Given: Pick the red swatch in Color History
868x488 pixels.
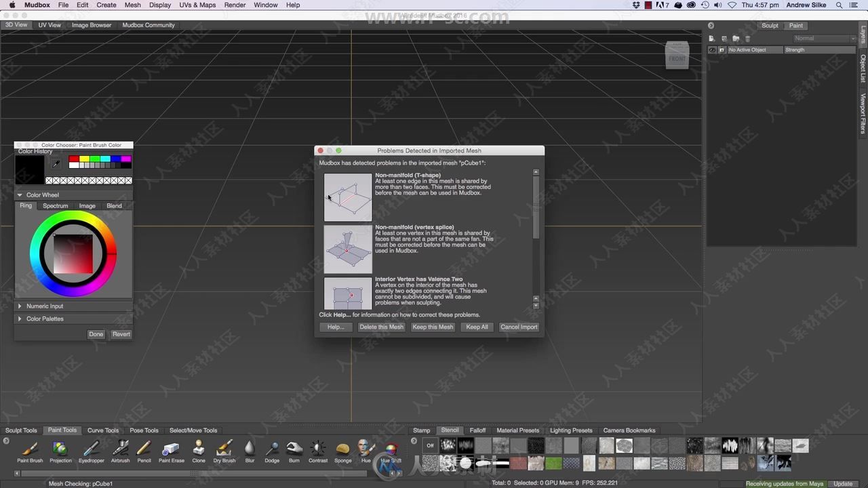Looking at the screenshot, I should pyautogui.click(x=74, y=159).
